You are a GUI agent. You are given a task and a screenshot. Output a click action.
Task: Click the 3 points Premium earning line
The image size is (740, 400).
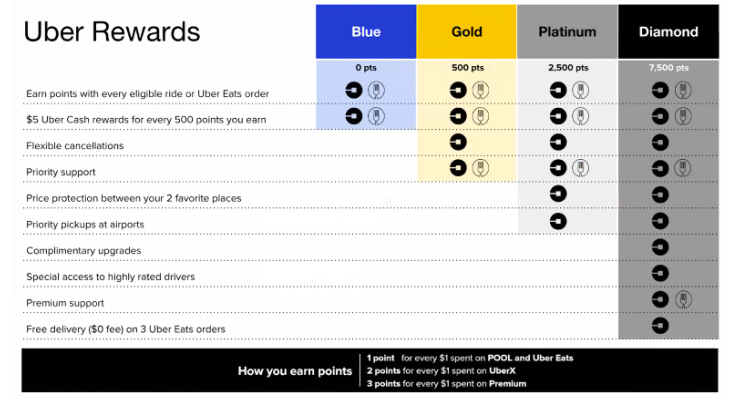(445, 384)
